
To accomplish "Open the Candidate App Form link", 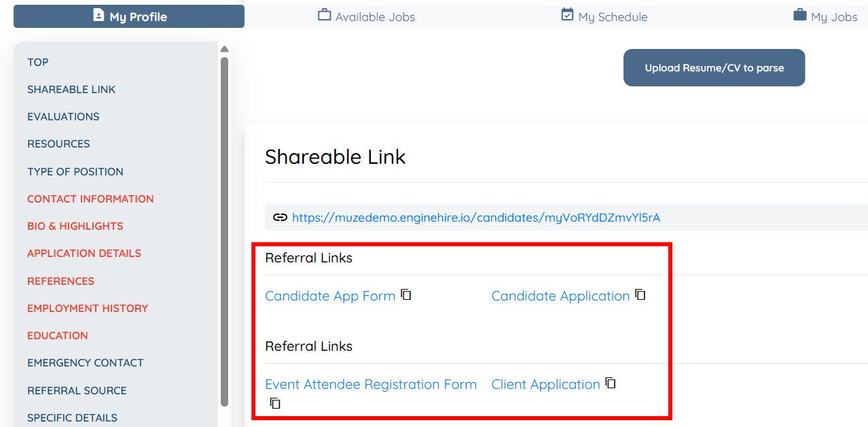I will tap(330, 296).
